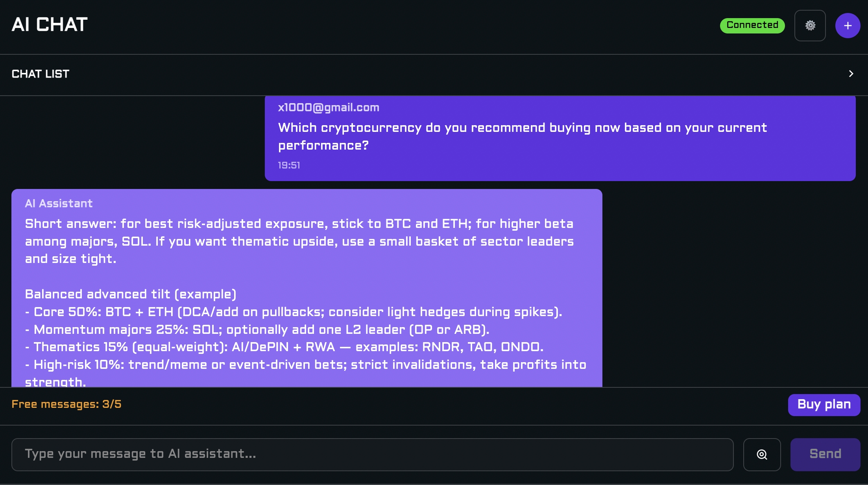The image size is (868, 485).
Task: Expand the chat list chevron arrow
Action: tap(851, 74)
